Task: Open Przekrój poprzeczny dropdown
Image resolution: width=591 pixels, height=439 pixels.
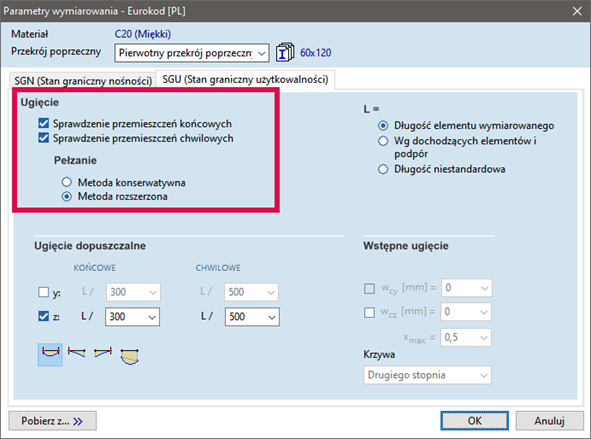Action: [x=192, y=53]
